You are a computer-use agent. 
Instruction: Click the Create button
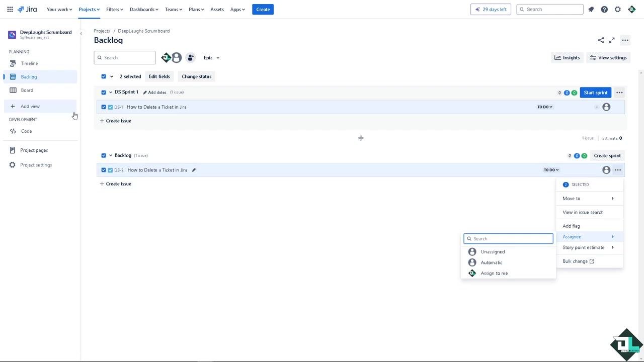(x=263, y=9)
